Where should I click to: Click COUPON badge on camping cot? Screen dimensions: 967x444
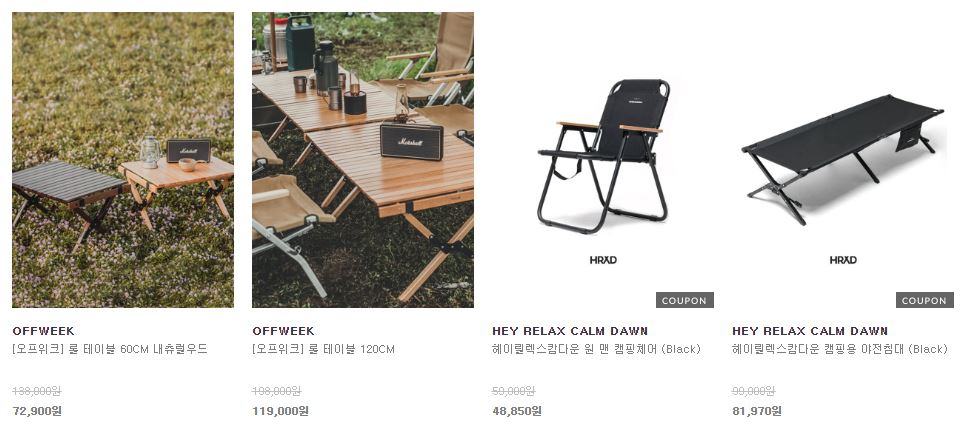tap(924, 300)
